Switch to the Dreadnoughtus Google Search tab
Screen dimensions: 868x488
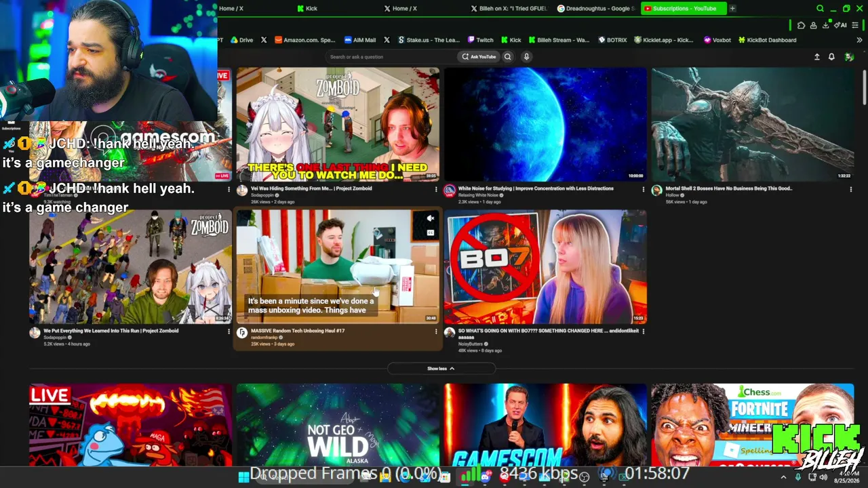pos(596,9)
